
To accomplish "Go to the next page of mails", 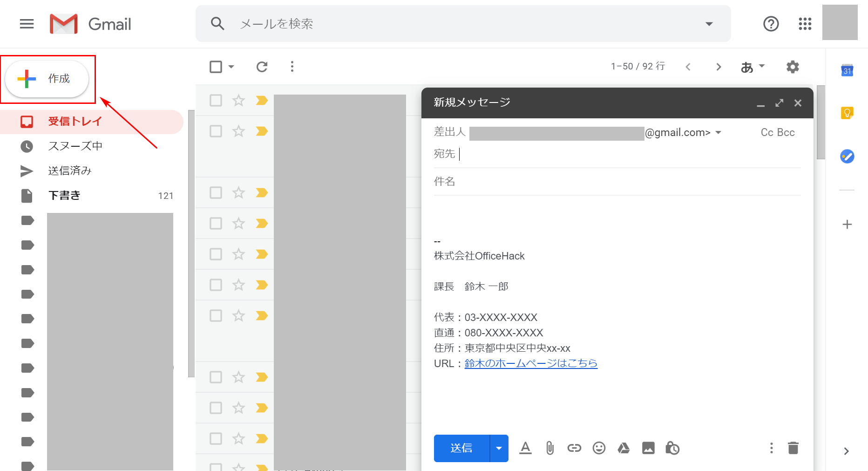I will pyautogui.click(x=719, y=67).
